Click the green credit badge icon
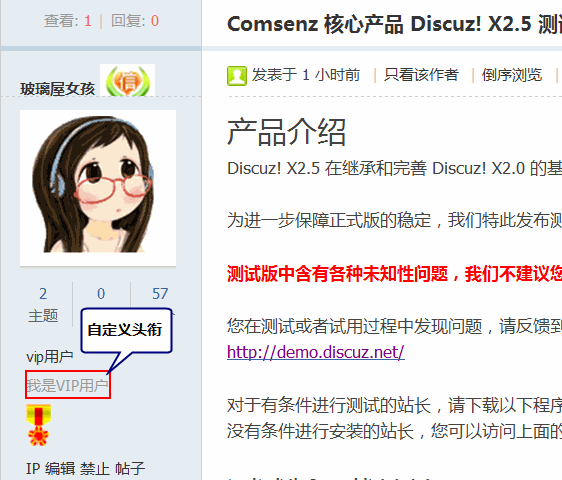The image size is (562, 480). point(127,80)
